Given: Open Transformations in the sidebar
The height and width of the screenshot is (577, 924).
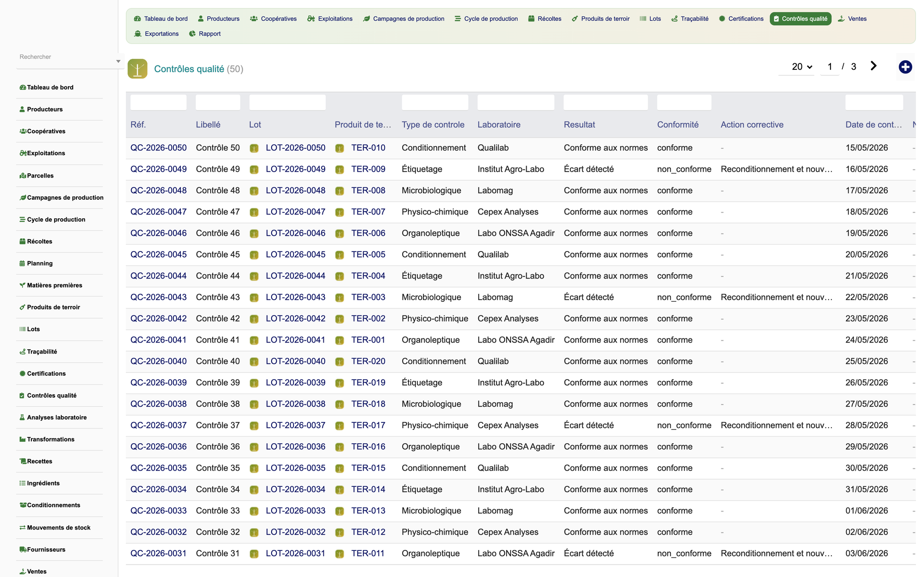Looking at the screenshot, I should [47, 439].
